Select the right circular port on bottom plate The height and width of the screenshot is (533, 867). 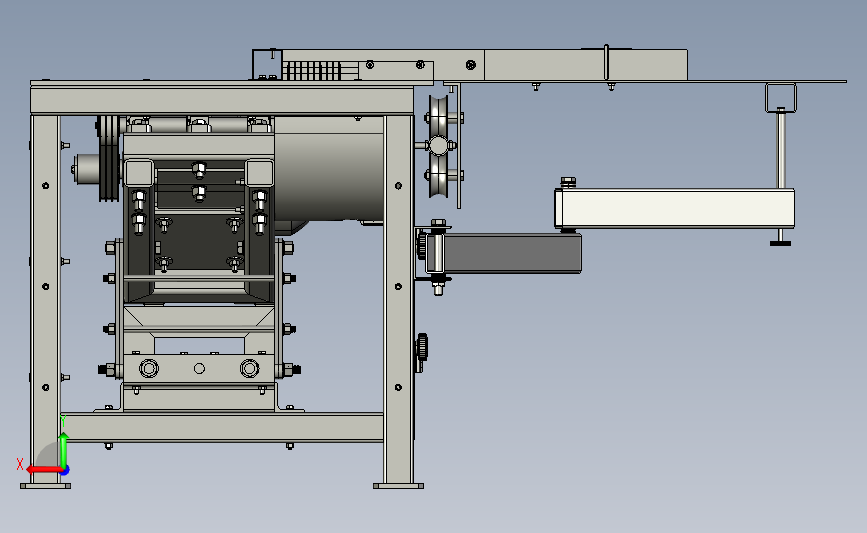(249, 368)
